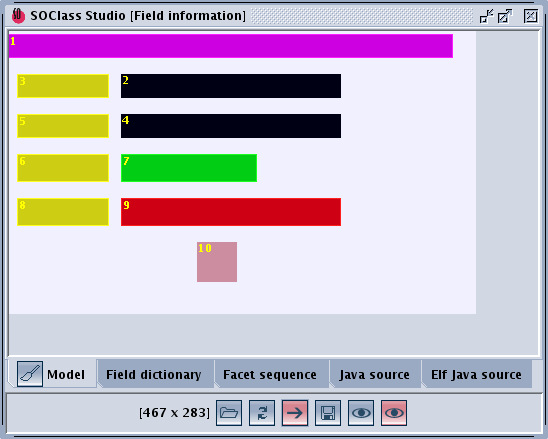Select the Model tab label

point(66,375)
